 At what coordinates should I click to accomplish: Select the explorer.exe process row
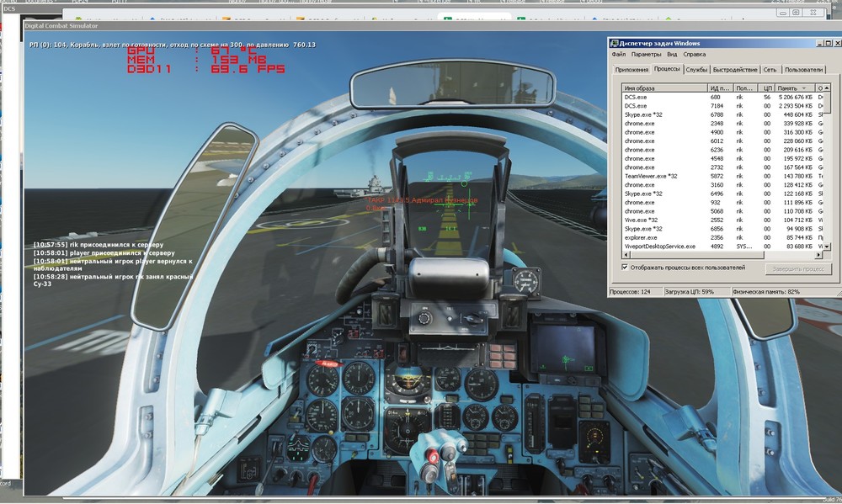(722, 237)
